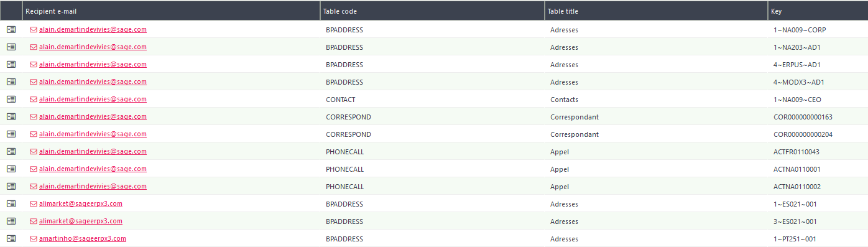Viewport: 868px width, 247px height.
Task: Click envelope icon beside amartinho@sageerpx3.com
Action: 34,238
